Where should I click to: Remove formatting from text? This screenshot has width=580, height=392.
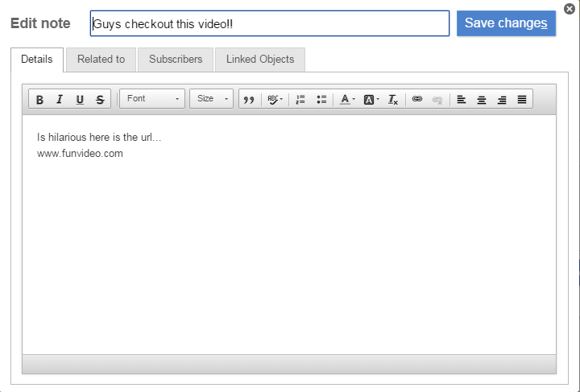pyautogui.click(x=393, y=99)
